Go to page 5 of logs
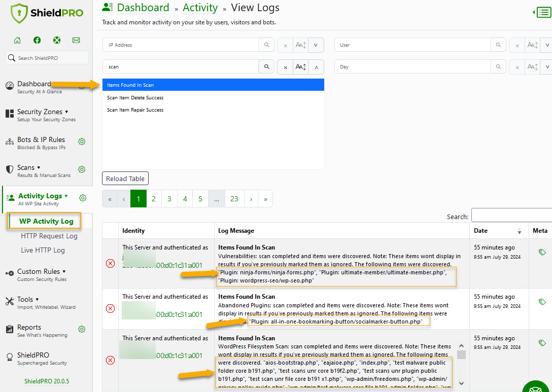The width and height of the screenshot is (552, 392). tap(201, 199)
